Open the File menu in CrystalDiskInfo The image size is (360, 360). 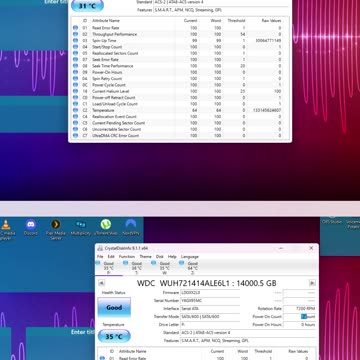pos(100,257)
